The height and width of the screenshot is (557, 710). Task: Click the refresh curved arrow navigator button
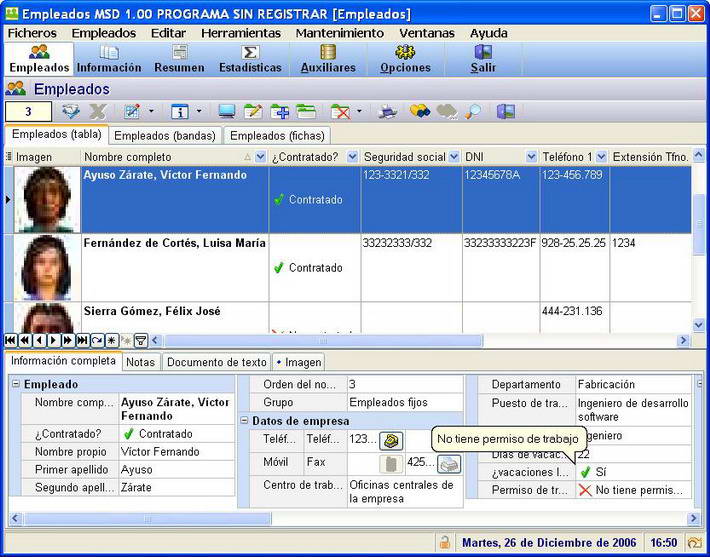(97, 340)
